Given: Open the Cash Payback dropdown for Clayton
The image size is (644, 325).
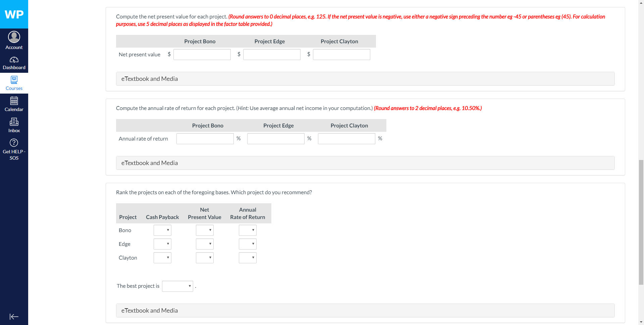Looking at the screenshot, I should coord(162,258).
